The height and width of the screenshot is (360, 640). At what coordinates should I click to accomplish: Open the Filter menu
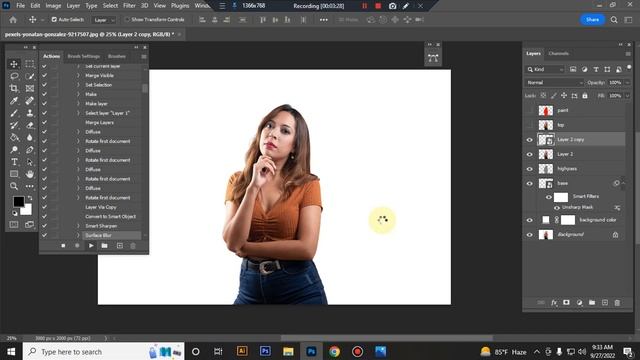pos(129,6)
